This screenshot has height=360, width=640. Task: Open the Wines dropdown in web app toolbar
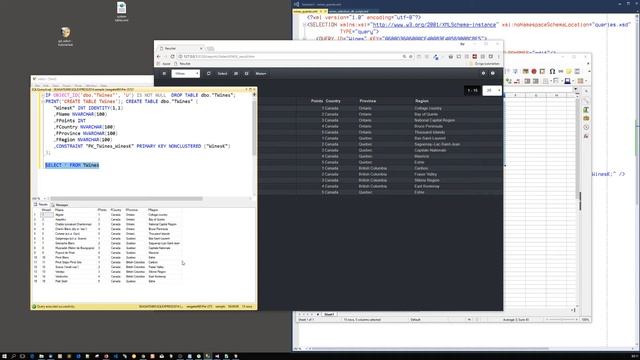click(186, 73)
